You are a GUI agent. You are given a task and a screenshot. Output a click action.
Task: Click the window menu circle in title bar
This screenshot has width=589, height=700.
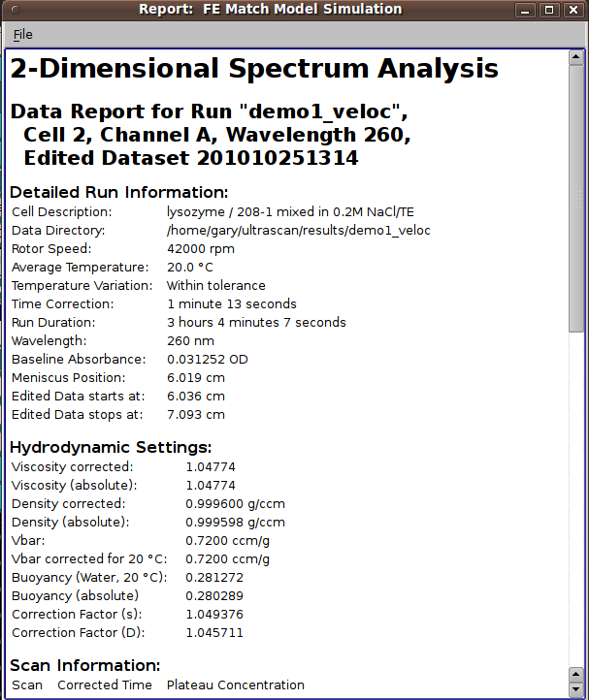(16, 10)
